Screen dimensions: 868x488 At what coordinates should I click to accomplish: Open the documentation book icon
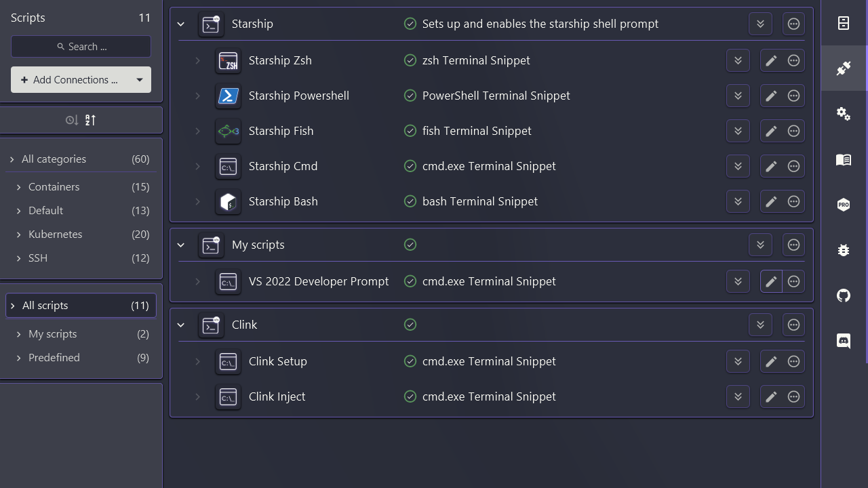(844, 160)
